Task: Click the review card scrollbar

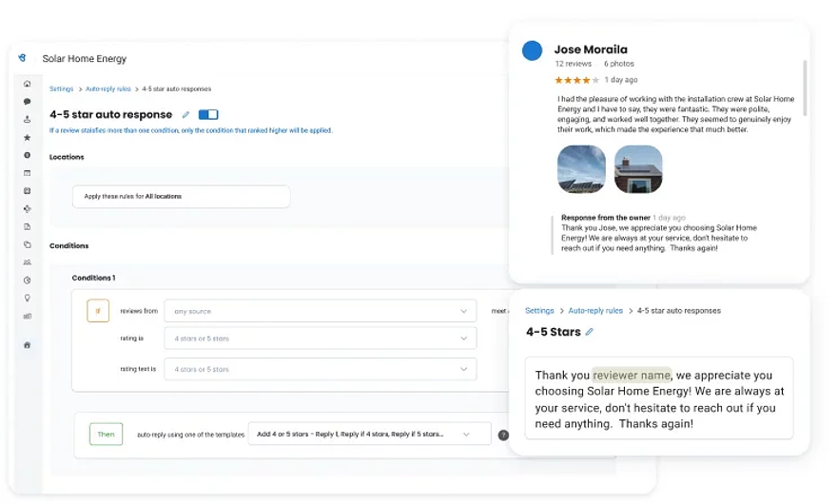Action: pyautogui.click(x=805, y=88)
